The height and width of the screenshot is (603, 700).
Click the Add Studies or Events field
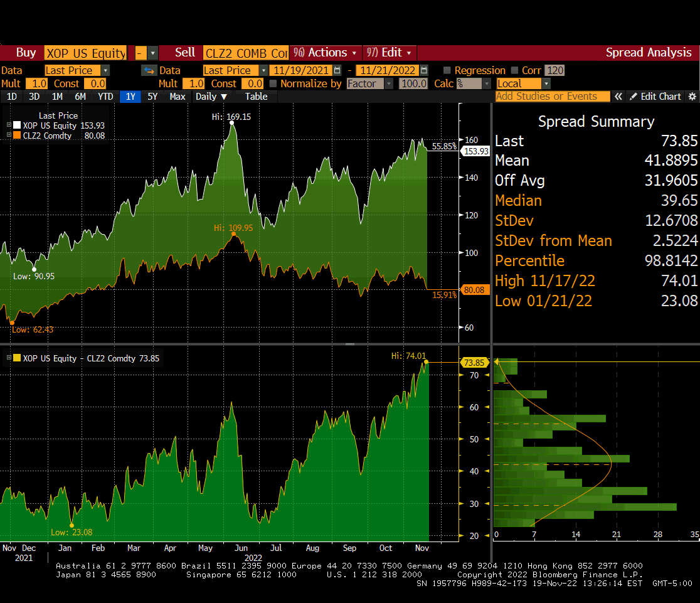pos(553,97)
